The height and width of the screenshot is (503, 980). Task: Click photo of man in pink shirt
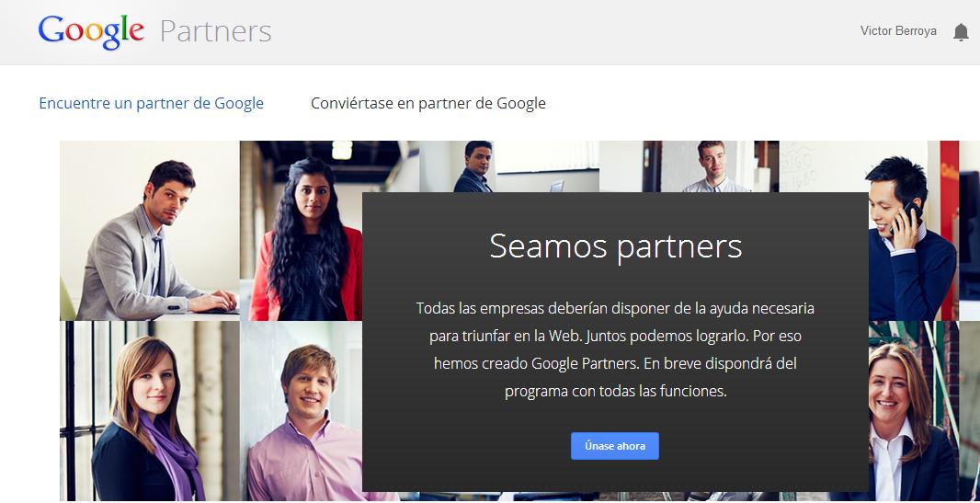pyautogui.click(x=302, y=411)
